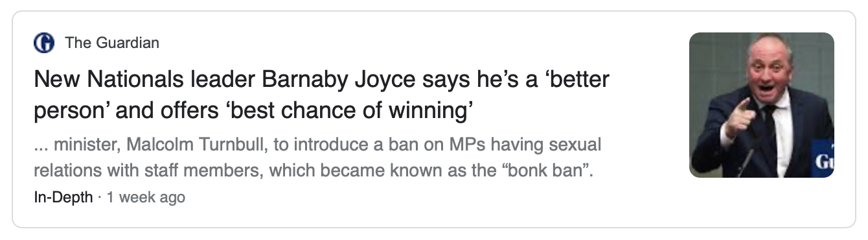The width and height of the screenshot is (868, 240).
Task: Click the pointing hand in the photo
Action: pyautogui.click(x=740, y=118)
